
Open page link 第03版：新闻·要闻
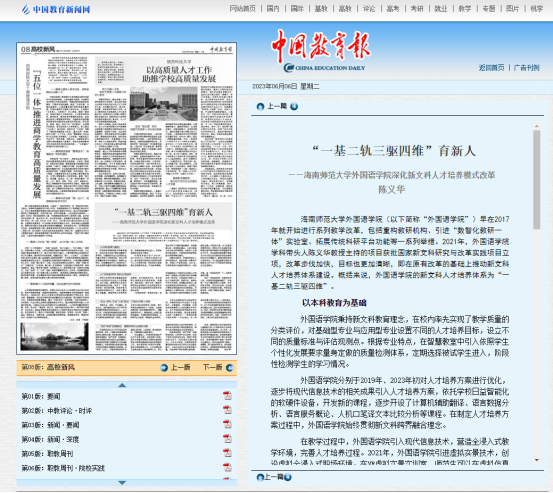pos(50,425)
